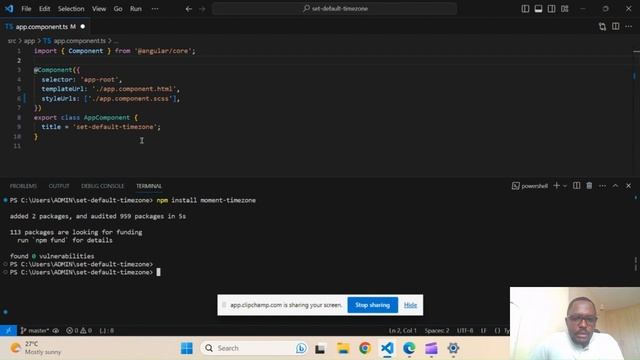
Task: Click 'AppComponent' class name in editor
Action: pos(107,118)
